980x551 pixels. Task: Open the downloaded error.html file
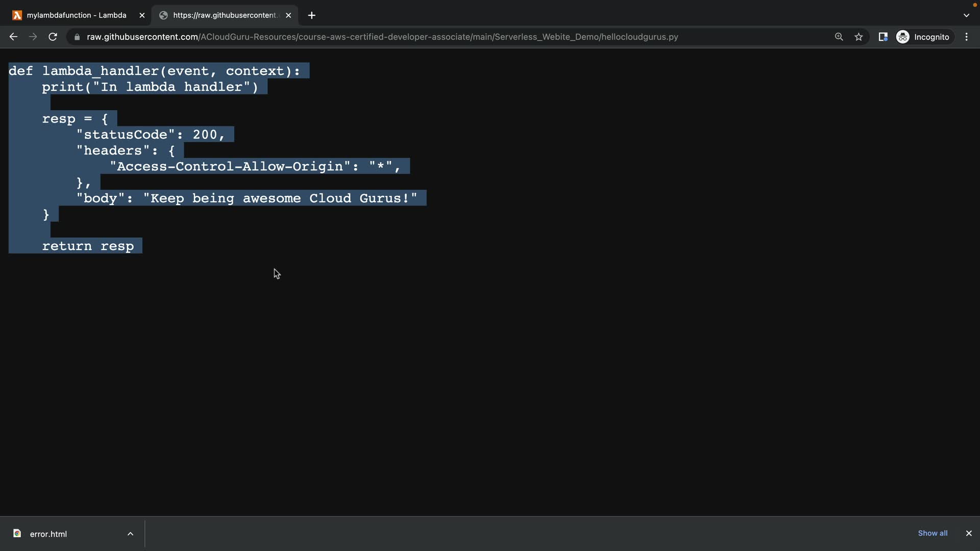point(48,534)
